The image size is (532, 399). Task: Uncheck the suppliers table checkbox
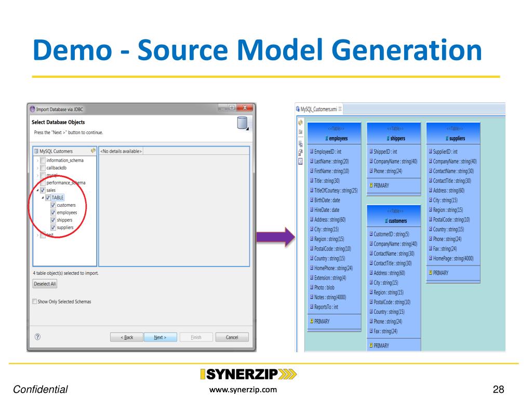(54, 228)
